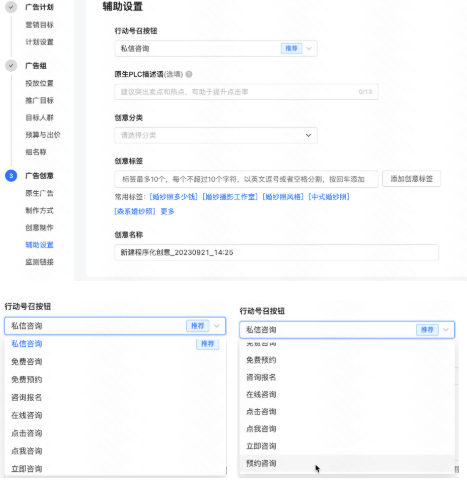Select 立即咨询 in the list containing 预约咨询

click(x=347, y=446)
